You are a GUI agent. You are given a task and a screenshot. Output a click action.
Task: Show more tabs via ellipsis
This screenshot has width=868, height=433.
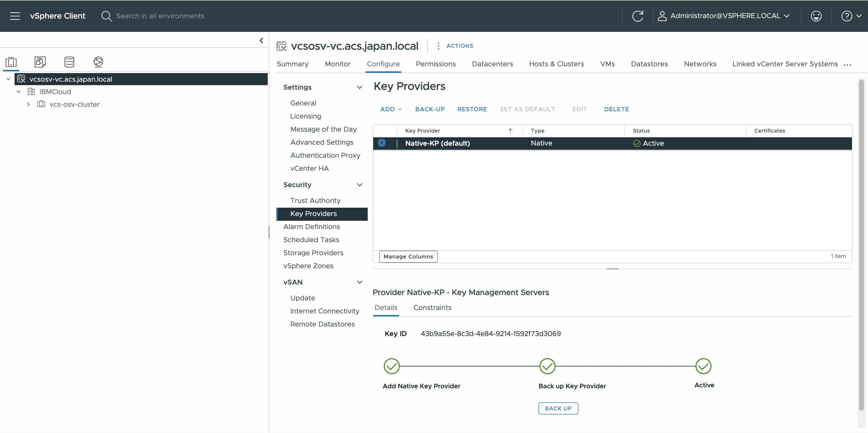[847, 65]
